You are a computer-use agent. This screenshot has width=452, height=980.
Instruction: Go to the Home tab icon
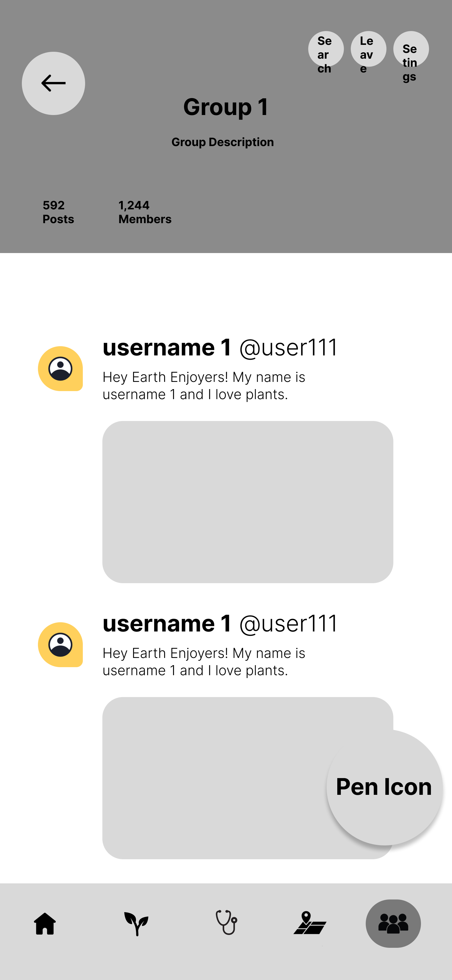[x=45, y=923]
